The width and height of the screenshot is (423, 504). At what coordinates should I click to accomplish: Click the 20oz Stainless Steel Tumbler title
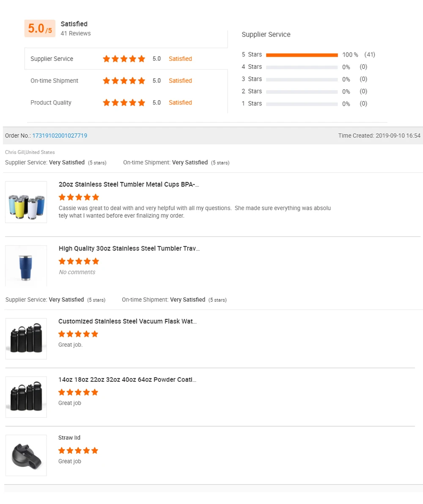click(129, 184)
